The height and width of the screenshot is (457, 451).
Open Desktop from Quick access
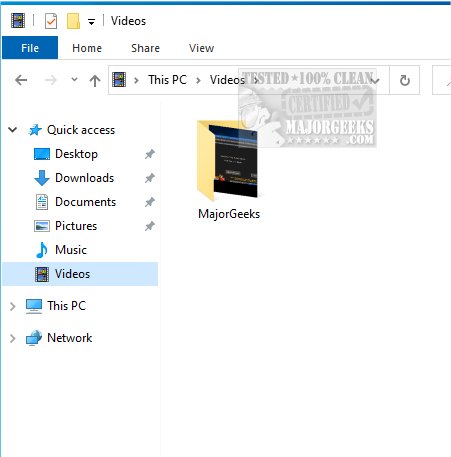pyautogui.click(x=76, y=154)
